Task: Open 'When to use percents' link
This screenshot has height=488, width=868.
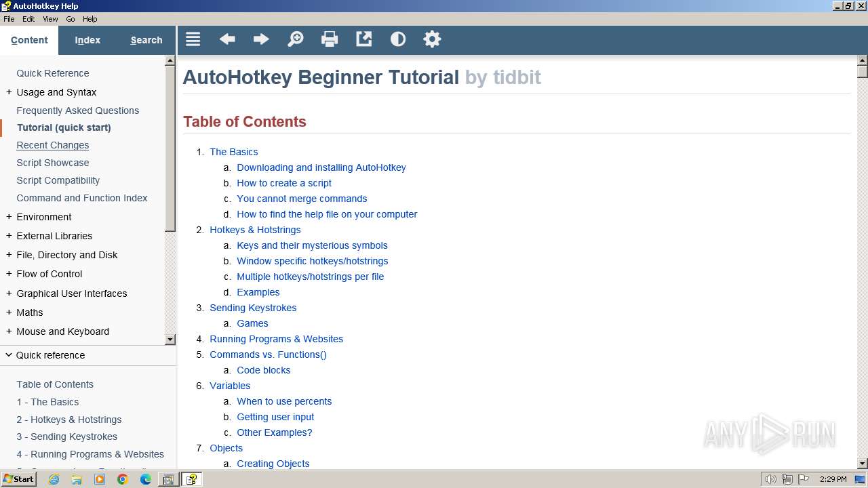Action: 284,401
